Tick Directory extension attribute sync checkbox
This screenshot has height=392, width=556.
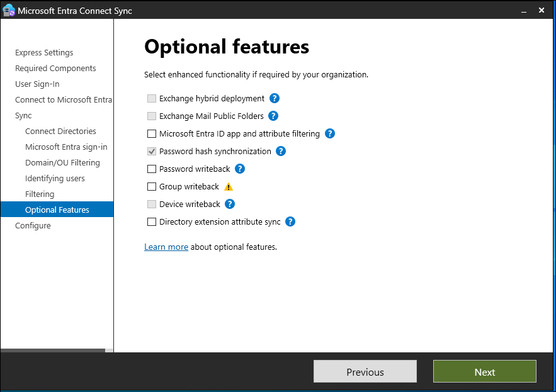[151, 222]
